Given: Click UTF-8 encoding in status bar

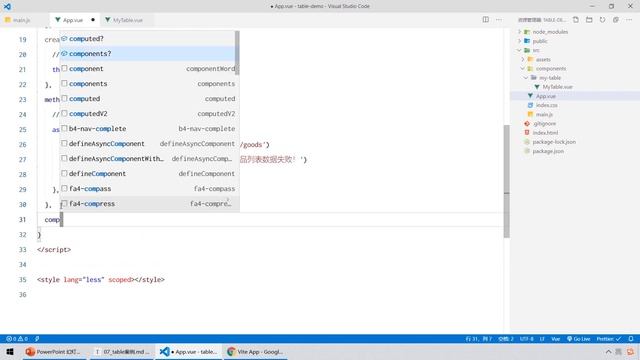Looking at the screenshot, I should point(527,339).
